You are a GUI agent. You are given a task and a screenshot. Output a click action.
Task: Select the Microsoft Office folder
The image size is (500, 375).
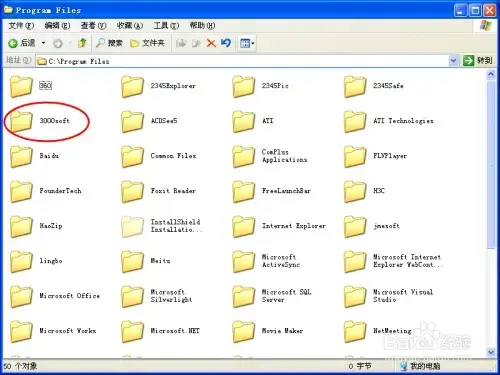point(55,296)
